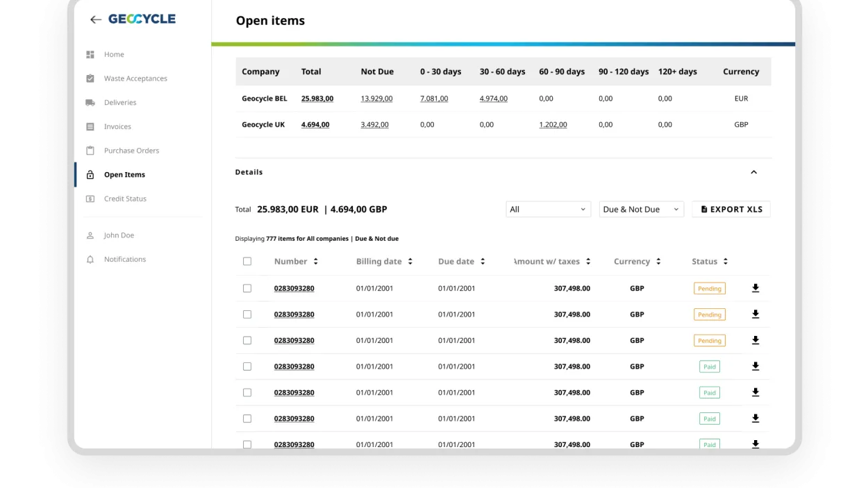
Task: Sort by Billing date column arrows
Action: pyautogui.click(x=410, y=262)
